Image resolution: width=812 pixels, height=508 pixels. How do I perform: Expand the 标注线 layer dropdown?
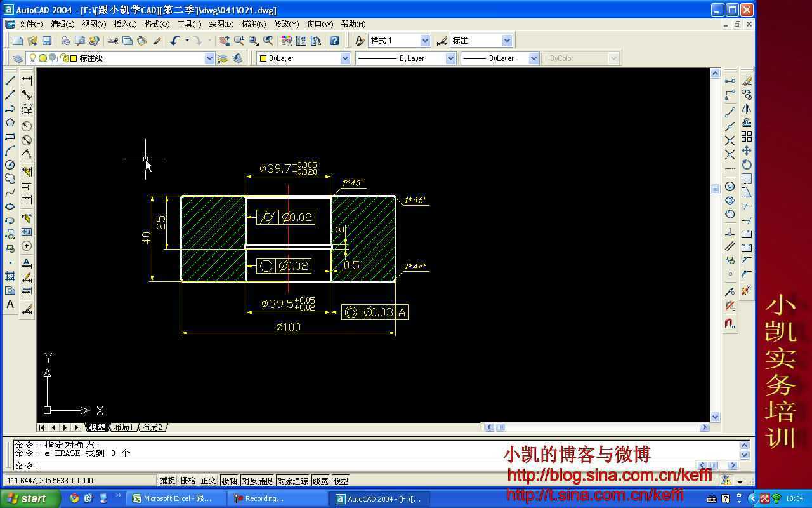click(x=209, y=58)
